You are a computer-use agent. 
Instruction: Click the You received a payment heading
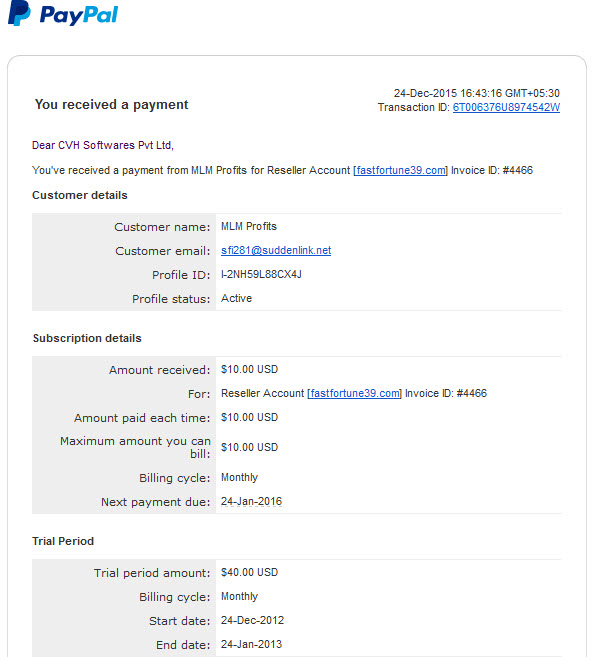click(111, 104)
